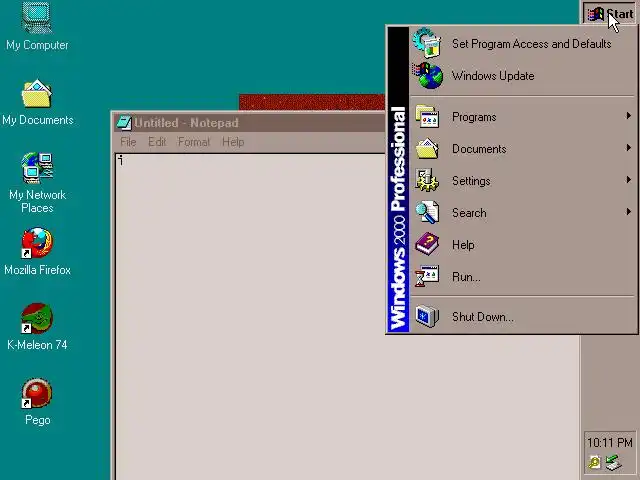Screen dimensions: 640x480
Task: Click the Programs folder icon in Start menu
Action: (427, 116)
